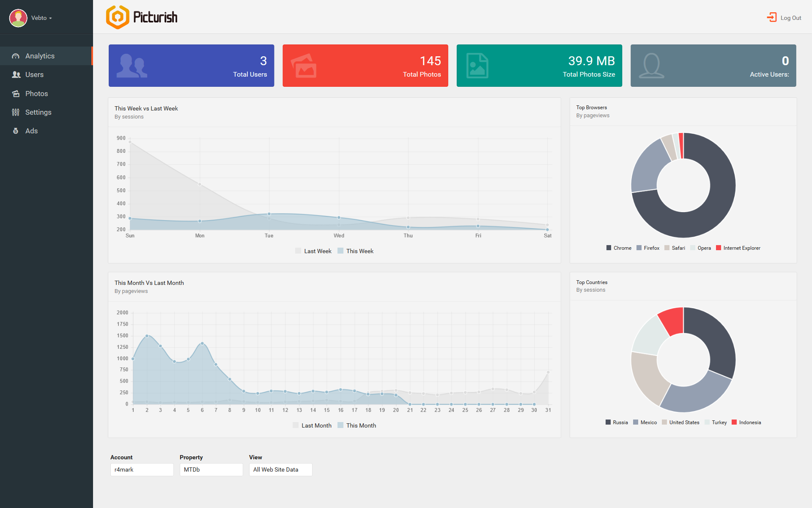The height and width of the screenshot is (508, 812).
Task: Click the Vebto user avatar
Action: [18, 18]
